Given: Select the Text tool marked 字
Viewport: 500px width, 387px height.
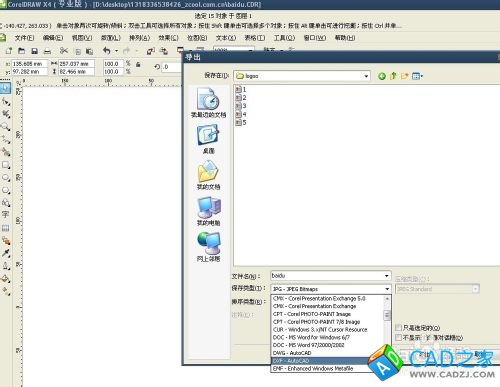Looking at the screenshot, I should tap(6, 215).
